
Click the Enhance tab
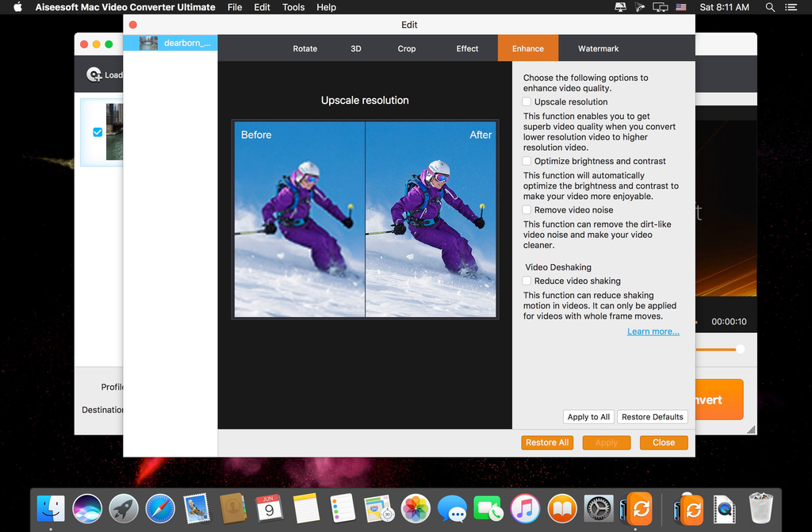pos(527,48)
